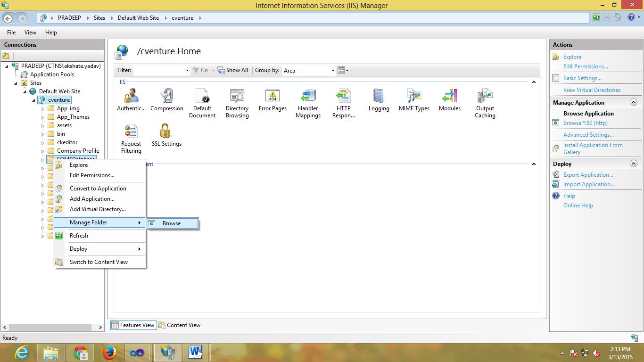This screenshot has width=644, height=362.
Task: Choose Convert to Application
Action: tap(99, 189)
